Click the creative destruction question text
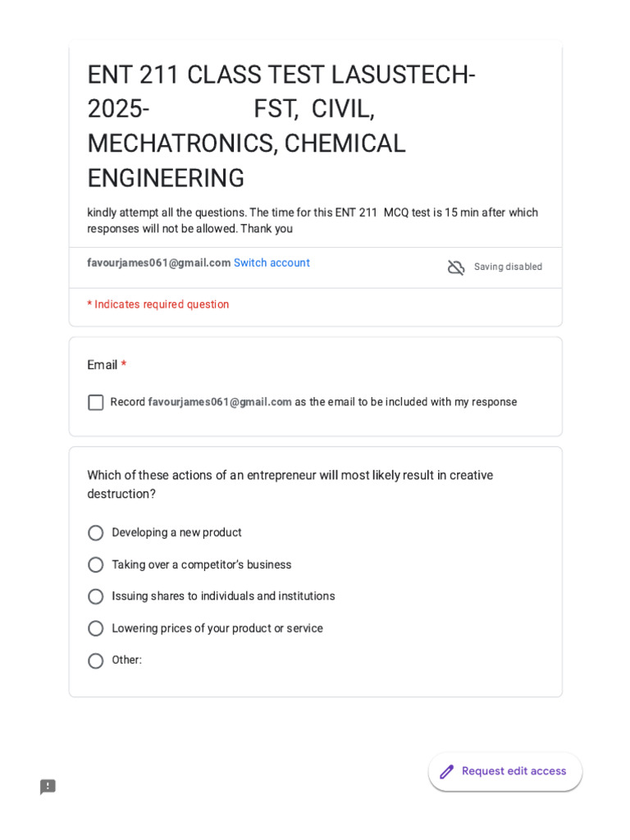 coord(290,484)
